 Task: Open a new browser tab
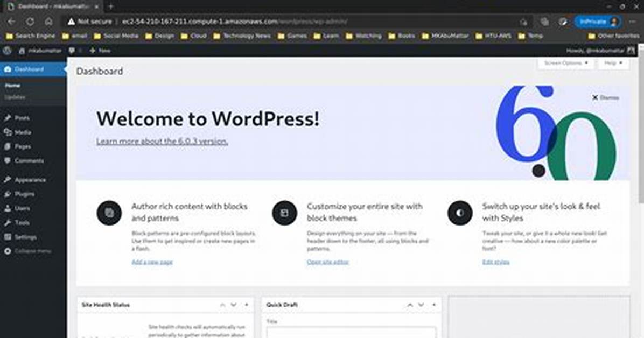(x=110, y=6)
